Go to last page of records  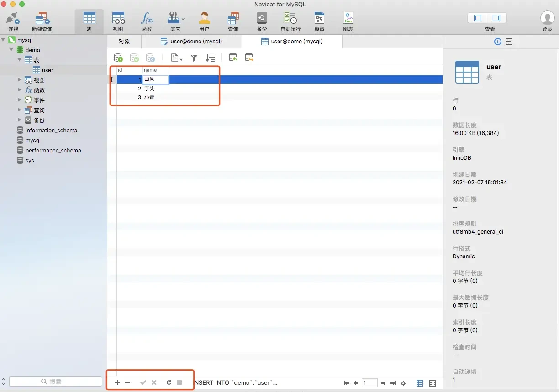393,383
